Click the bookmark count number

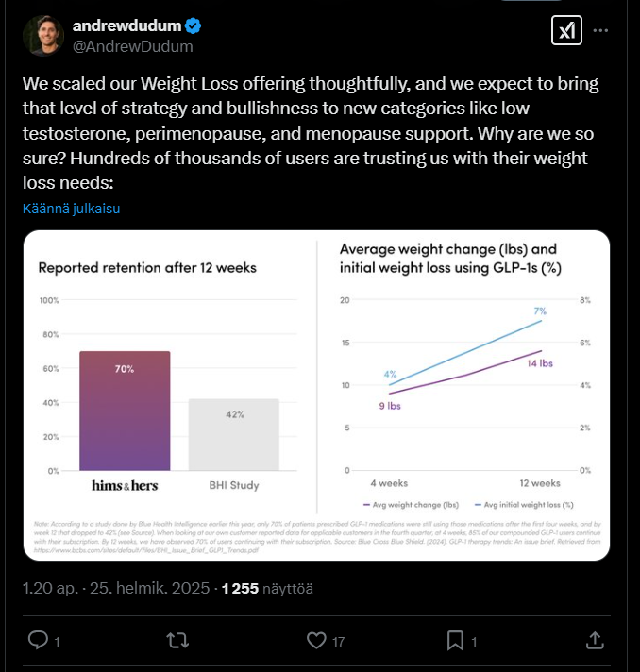tap(474, 642)
